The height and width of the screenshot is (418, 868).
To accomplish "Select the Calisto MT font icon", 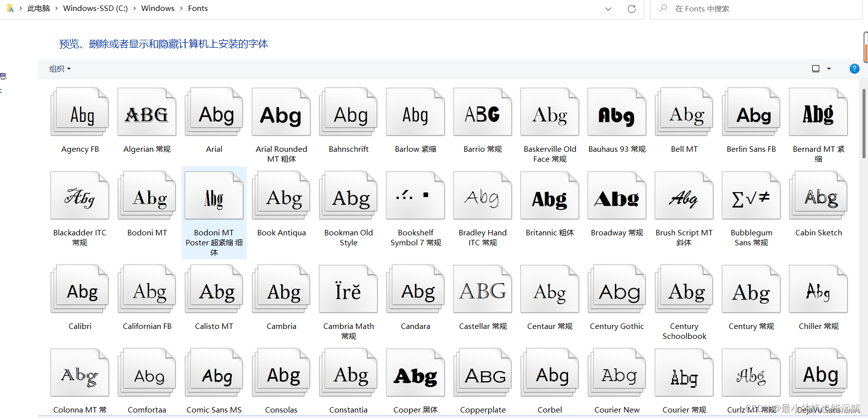I will (x=214, y=289).
